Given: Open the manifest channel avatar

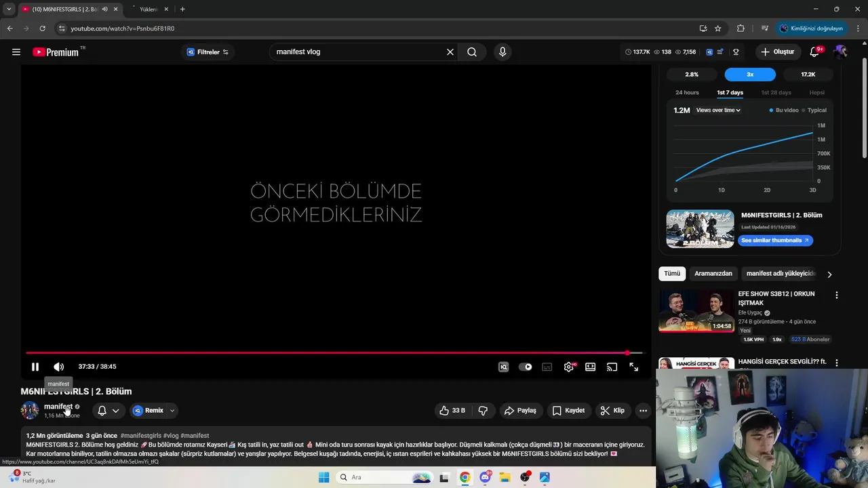Looking at the screenshot, I should [30, 411].
